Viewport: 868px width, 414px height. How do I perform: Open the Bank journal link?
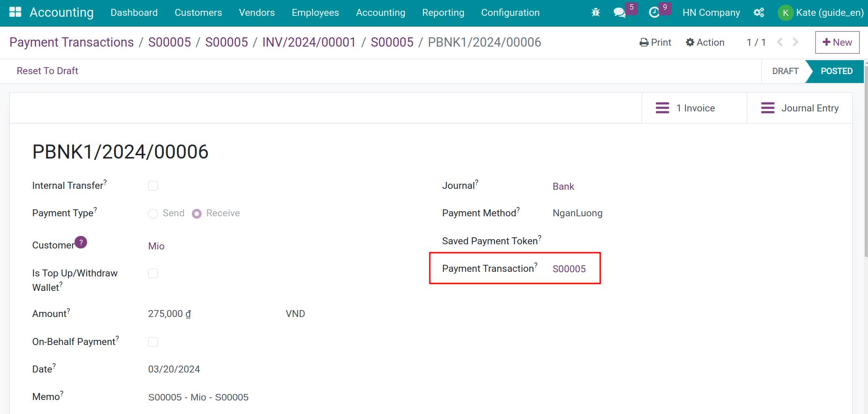[563, 186]
